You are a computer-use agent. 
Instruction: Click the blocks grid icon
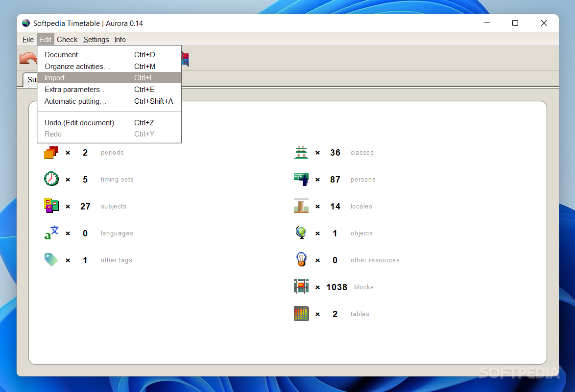tap(301, 286)
